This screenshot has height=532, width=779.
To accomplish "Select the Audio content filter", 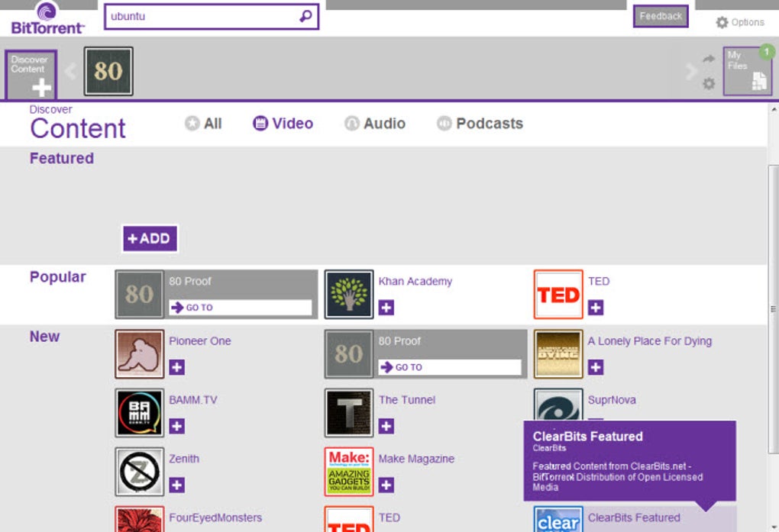I will tap(374, 123).
